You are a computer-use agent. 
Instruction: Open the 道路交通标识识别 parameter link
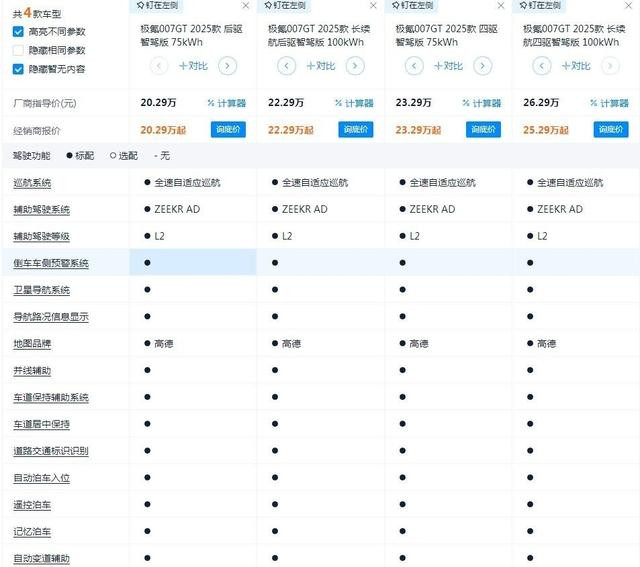(51, 451)
